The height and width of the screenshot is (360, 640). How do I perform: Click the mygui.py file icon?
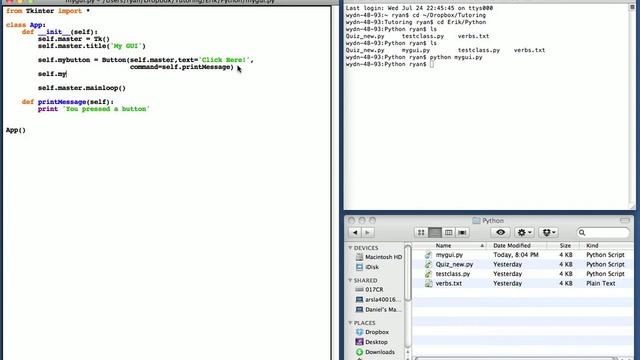point(428,255)
